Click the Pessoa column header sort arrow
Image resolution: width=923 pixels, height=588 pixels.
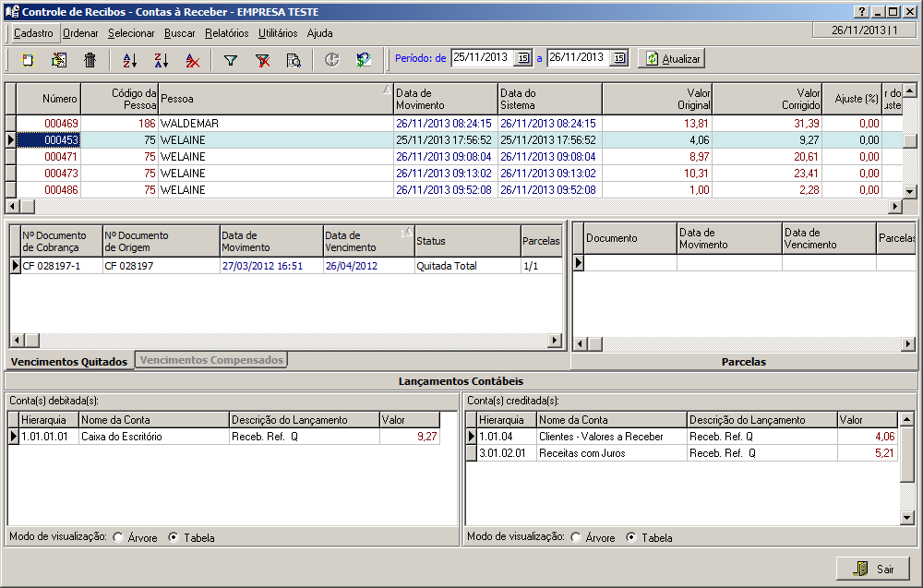(x=386, y=90)
